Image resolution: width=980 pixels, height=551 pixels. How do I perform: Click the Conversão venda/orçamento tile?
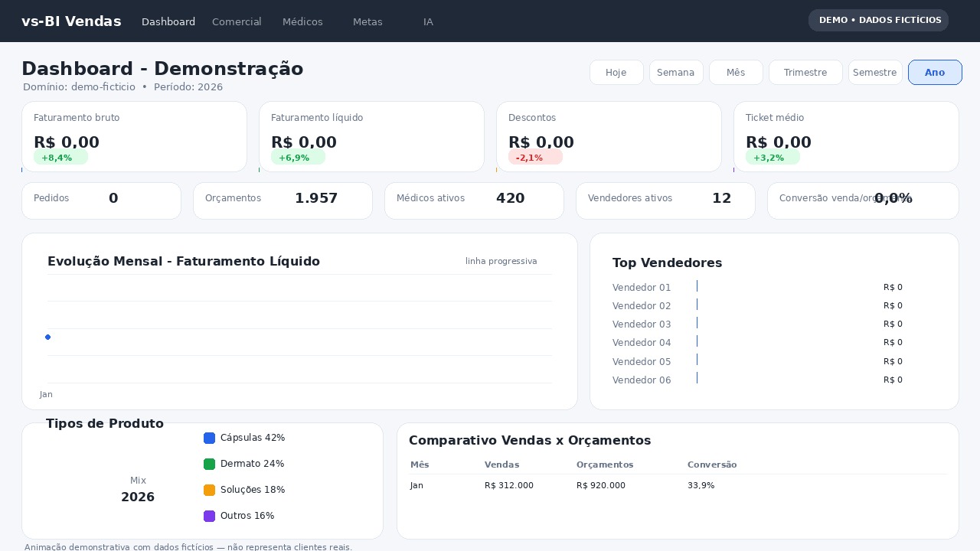(x=863, y=201)
